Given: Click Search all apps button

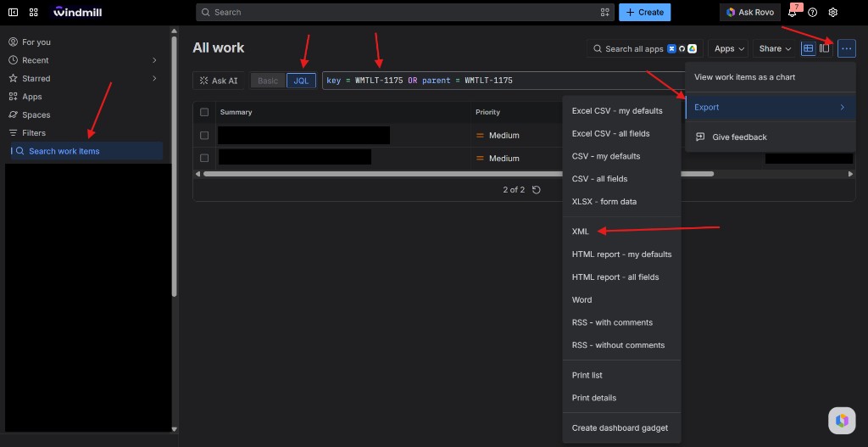Looking at the screenshot, I should click(x=645, y=48).
